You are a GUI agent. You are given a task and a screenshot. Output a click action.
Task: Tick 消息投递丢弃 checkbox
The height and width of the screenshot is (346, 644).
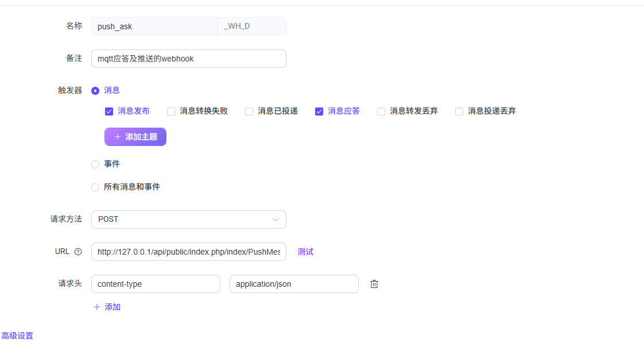[x=459, y=112]
